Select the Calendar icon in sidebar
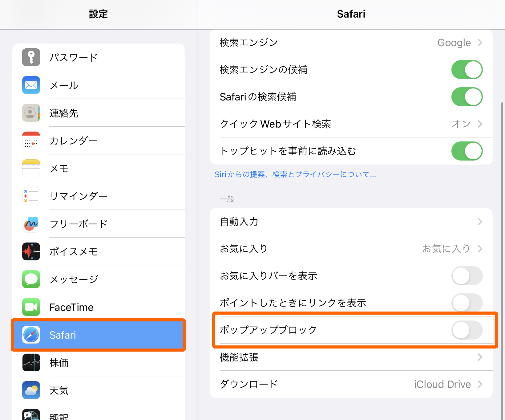This screenshot has width=505, height=420. point(31,141)
